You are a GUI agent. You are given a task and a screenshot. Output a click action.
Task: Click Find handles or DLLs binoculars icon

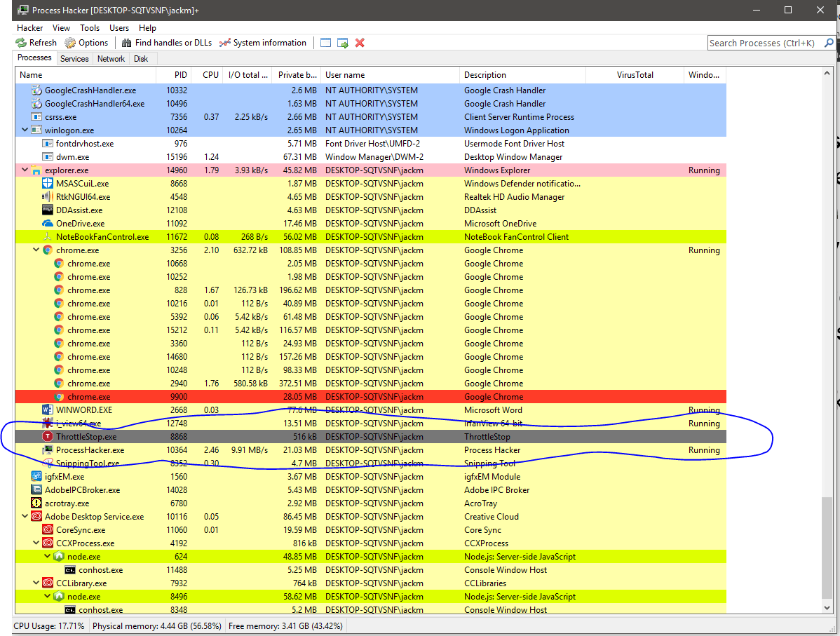tap(127, 43)
